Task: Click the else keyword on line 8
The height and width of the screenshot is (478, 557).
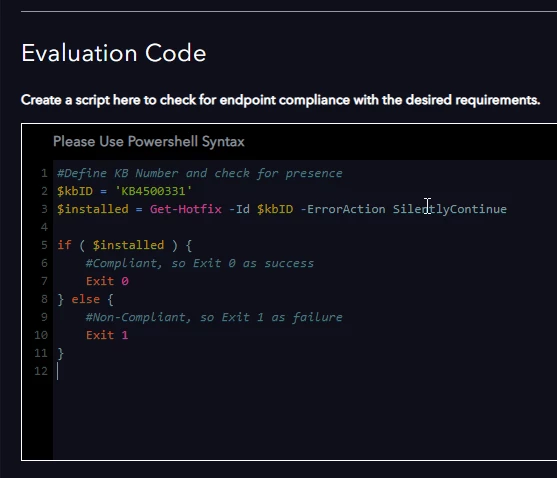Action: pos(85,299)
